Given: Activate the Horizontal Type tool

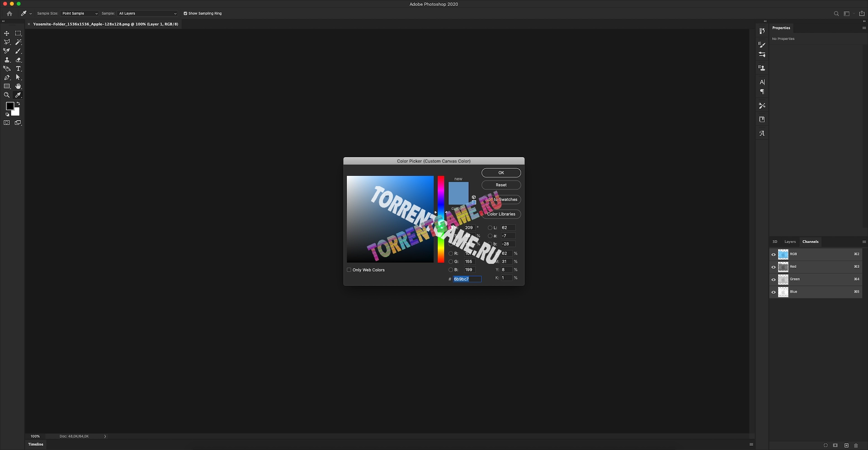Looking at the screenshot, I should [18, 69].
